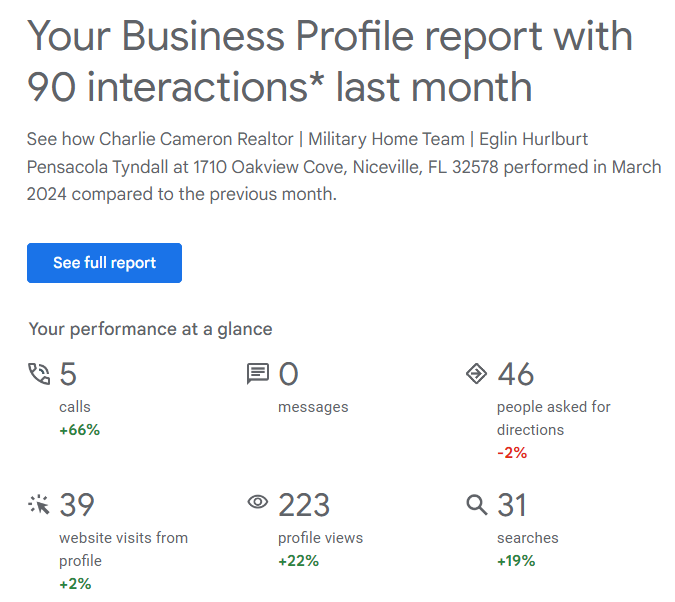Click the phone calls icon
This screenshot has height=602, width=675.
tap(39, 375)
